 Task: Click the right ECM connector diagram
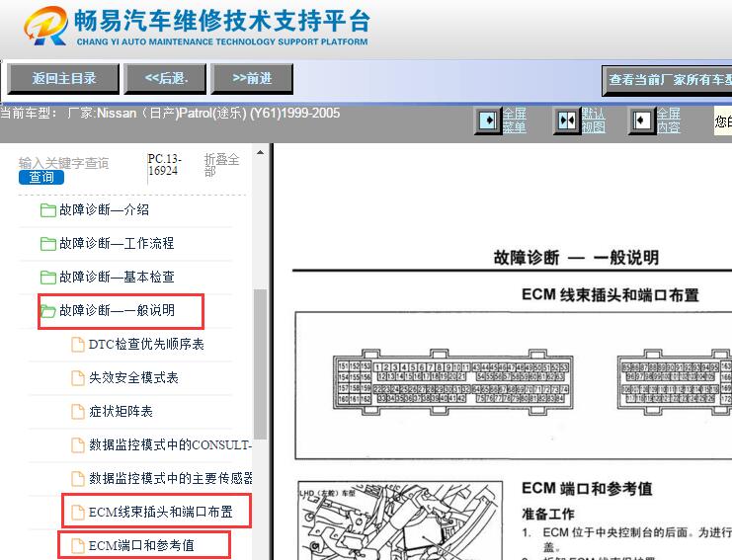coord(675,382)
